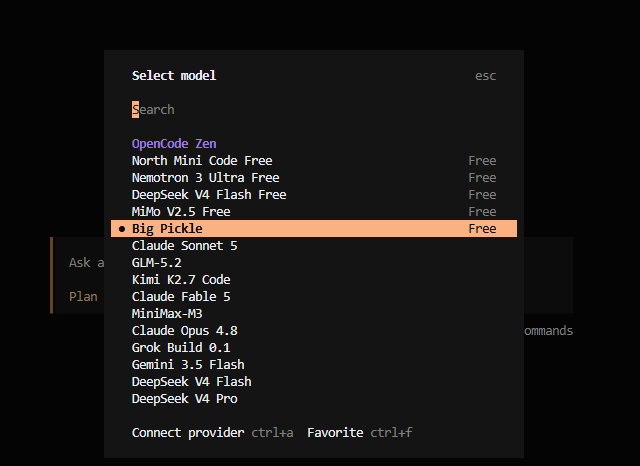Viewport: 640px width, 466px height.
Task: Pick the GLM-5.2 model
Action: point(313,263)
